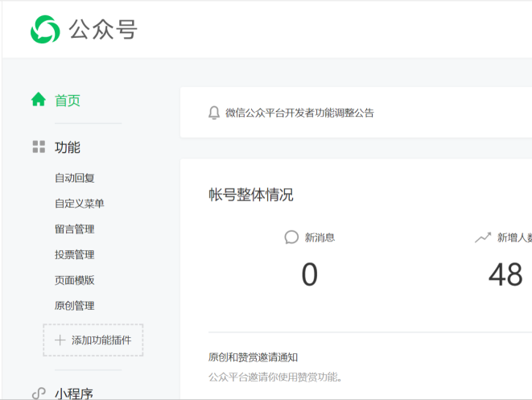Click the new messages count 0

tap(309, 275)
